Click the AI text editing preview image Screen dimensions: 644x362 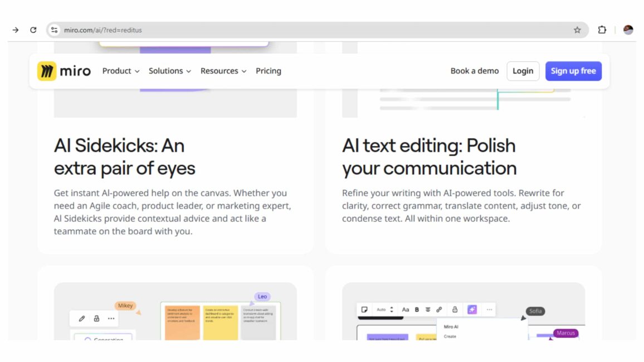(464, 103)
